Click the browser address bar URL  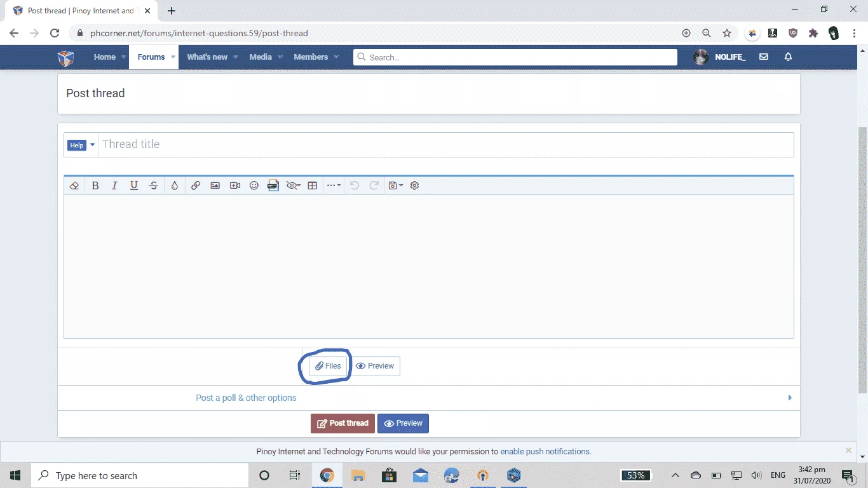[199, 33]
